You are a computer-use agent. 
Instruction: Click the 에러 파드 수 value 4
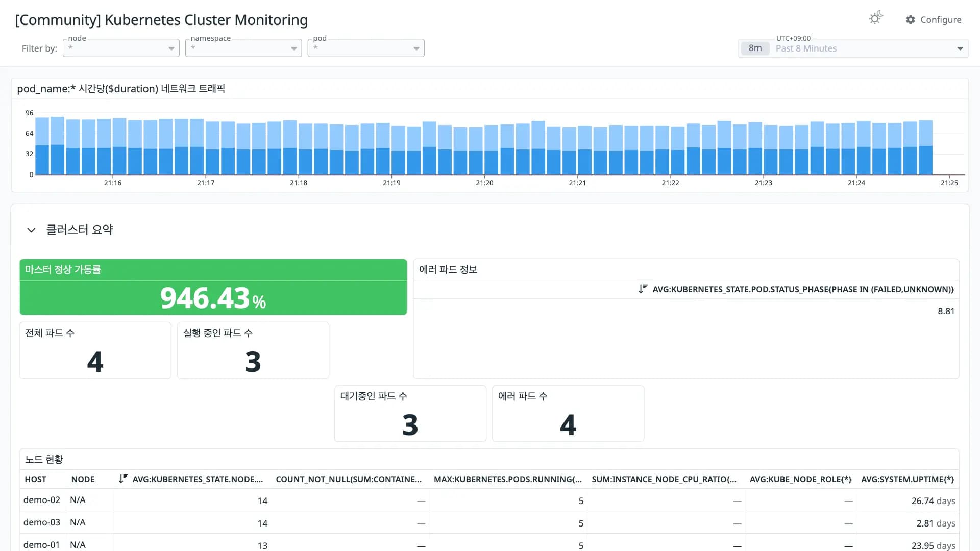[x=568, y=424]
